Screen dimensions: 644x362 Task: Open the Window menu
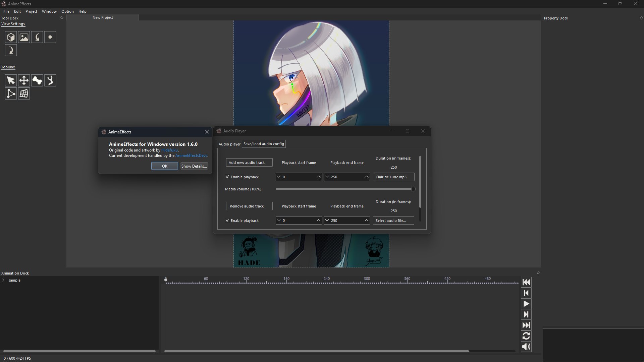pos(49,11)
